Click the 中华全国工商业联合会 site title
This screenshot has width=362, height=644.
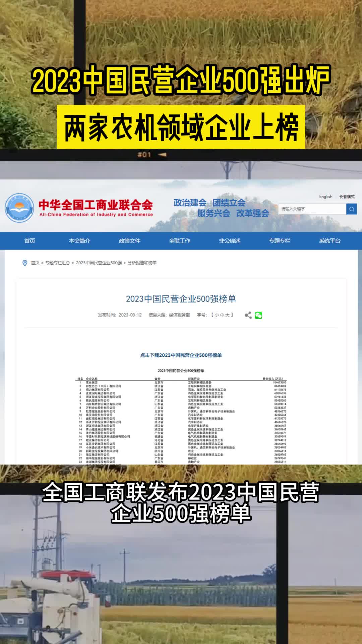[96, 204]
